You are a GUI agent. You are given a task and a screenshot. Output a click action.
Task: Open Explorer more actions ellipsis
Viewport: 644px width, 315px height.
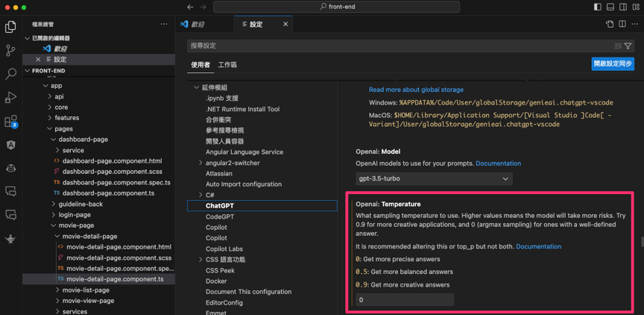tap(164, 25)
